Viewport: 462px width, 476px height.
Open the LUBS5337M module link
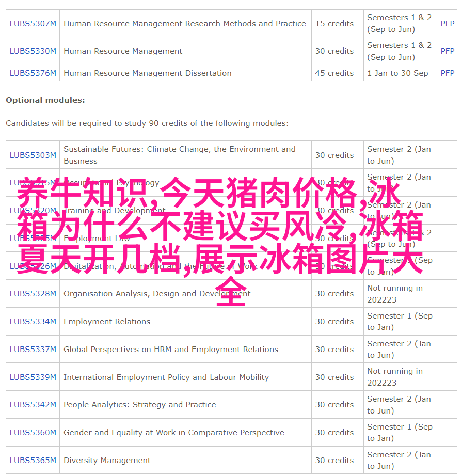point(33,350)
